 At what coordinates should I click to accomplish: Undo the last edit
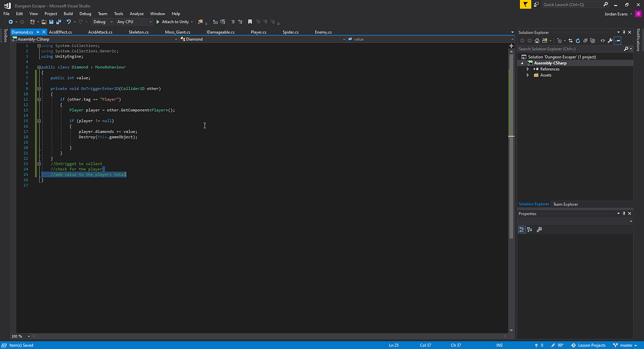69,22
